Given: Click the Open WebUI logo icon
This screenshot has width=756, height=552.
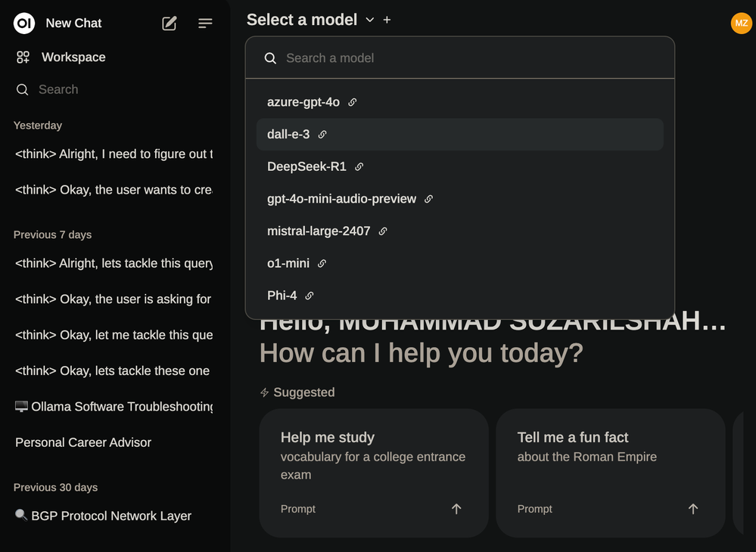Looking at the screenshot, I should tap(23, 23).
